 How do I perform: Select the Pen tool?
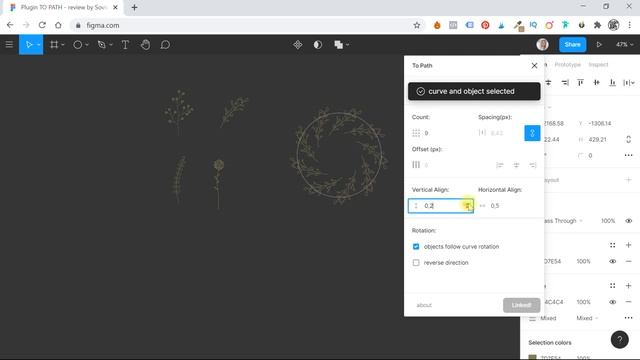pyautogui.click(x=102, y=44)
